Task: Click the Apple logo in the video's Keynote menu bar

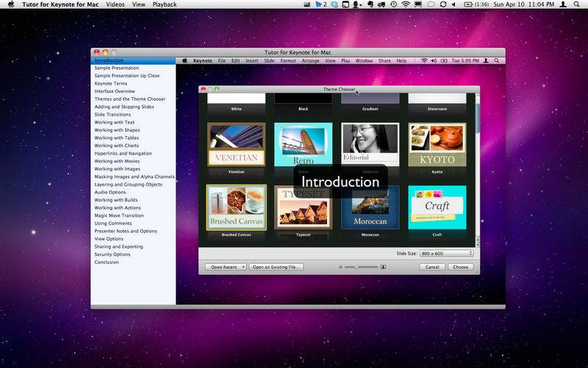Action: tap(184, 60)
